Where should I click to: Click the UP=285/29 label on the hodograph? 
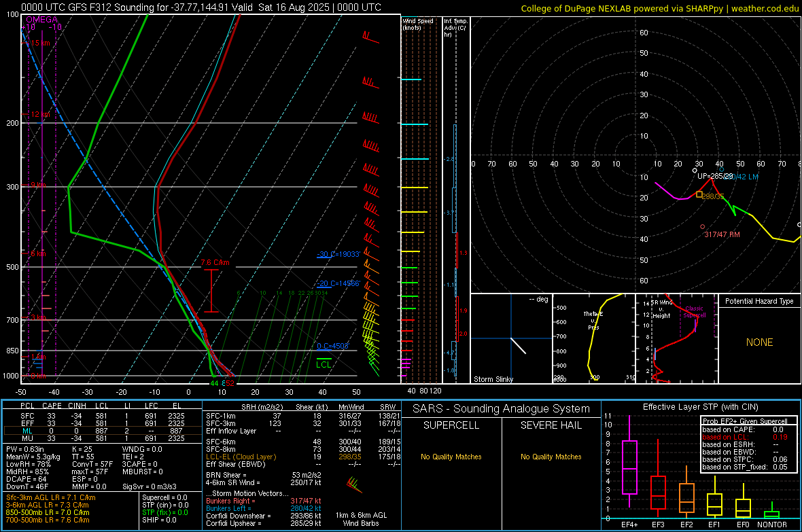point(715,176)
